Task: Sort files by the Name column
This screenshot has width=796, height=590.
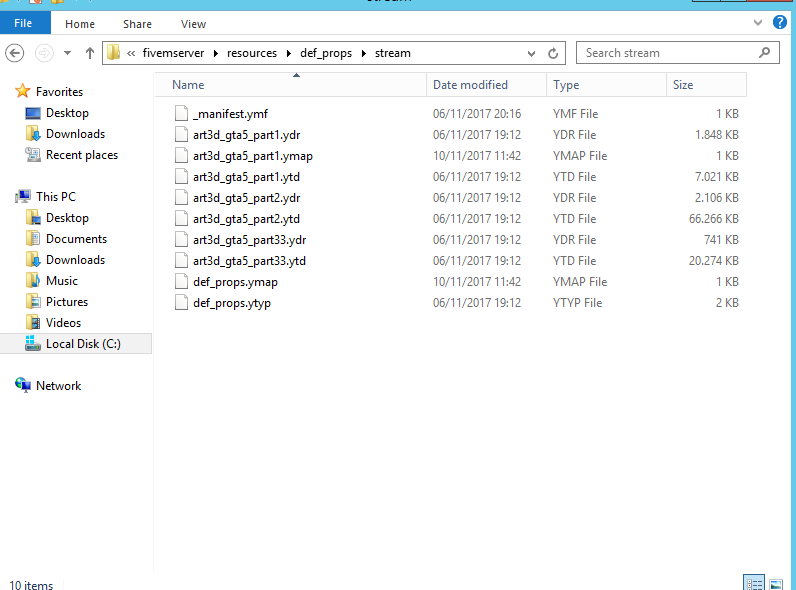Action: 290,85
